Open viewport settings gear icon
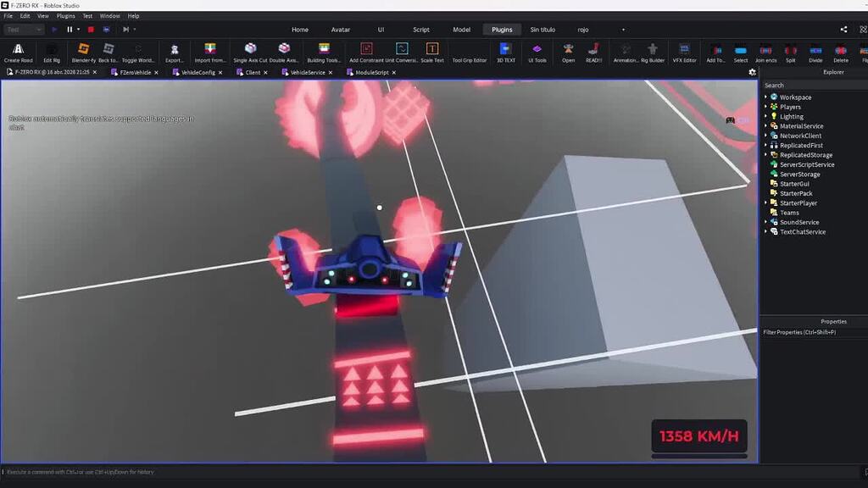 point(752,72)
